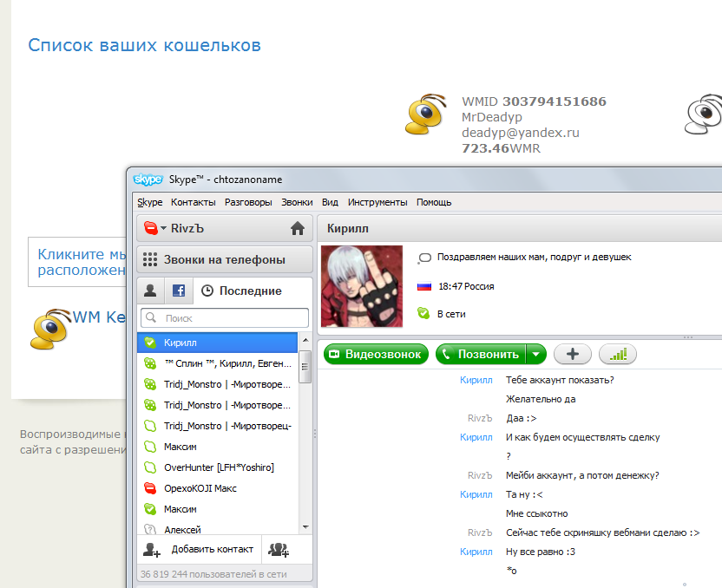Click the red busy status icon of RivzЪ
Viewport: 722px width, 588px height.
coord(151,228)
